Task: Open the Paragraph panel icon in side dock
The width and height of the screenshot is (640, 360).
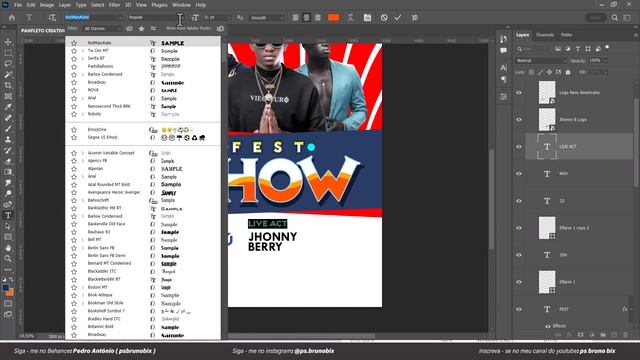Action: [x=504, y=79]
